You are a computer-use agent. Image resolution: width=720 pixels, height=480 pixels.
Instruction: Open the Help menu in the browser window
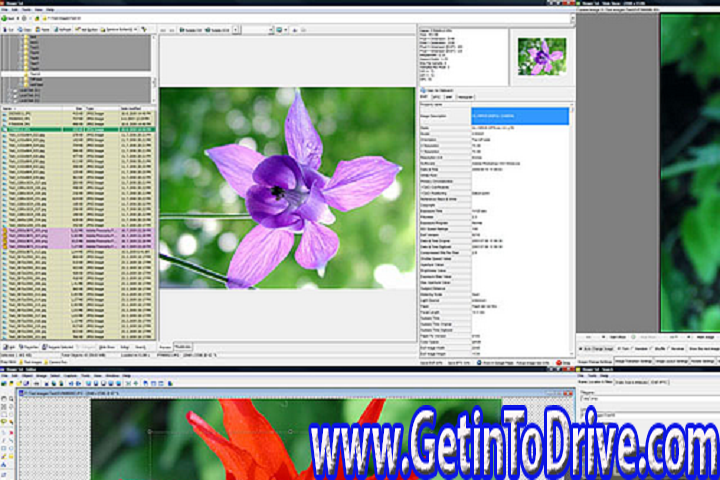coord(50,10)
